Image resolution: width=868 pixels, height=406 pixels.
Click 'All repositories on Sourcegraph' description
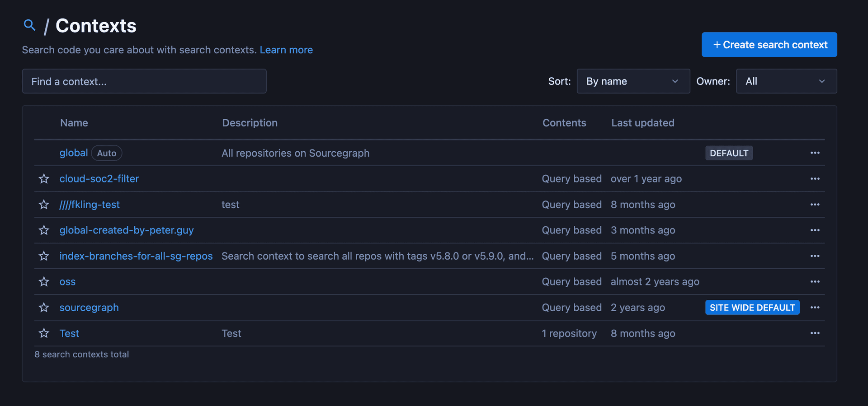(x=296, y=153)
